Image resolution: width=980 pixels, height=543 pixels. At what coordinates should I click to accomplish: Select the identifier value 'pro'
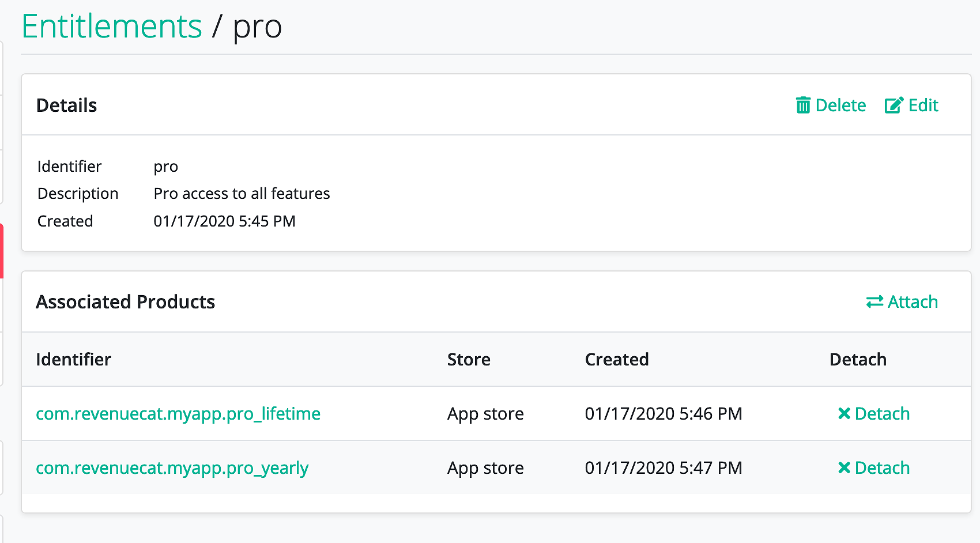click(x=166, y=168)
